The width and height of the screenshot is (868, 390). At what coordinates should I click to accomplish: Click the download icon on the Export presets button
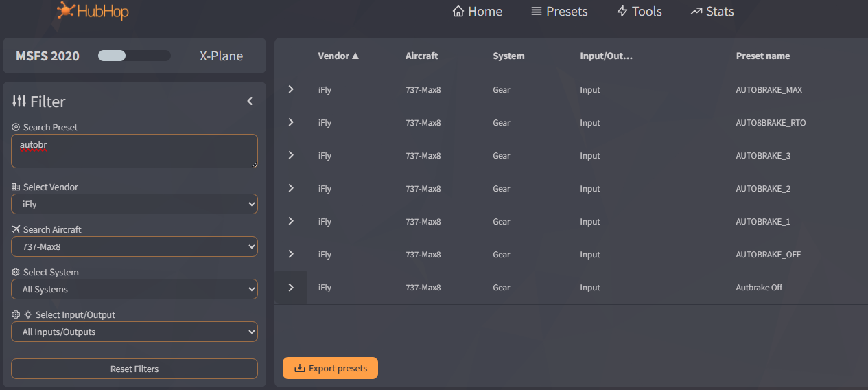pyautogui.click(x=299, y=368)
